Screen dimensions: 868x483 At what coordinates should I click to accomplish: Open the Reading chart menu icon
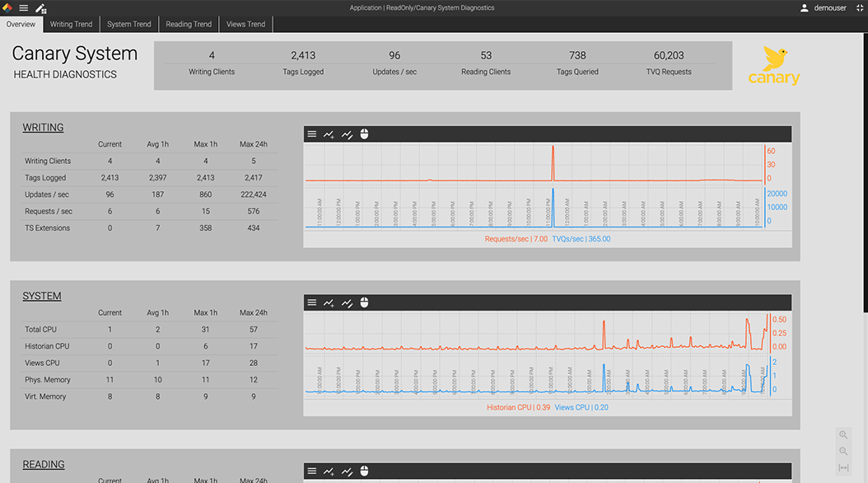coord(312,471)
